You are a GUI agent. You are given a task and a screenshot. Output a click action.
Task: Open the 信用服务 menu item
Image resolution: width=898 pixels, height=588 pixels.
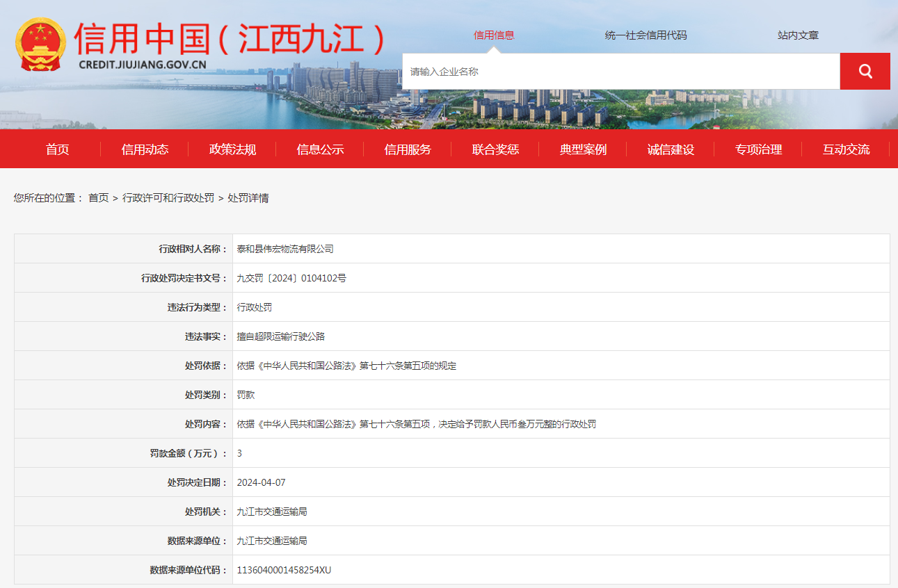(x=408, y=149)
